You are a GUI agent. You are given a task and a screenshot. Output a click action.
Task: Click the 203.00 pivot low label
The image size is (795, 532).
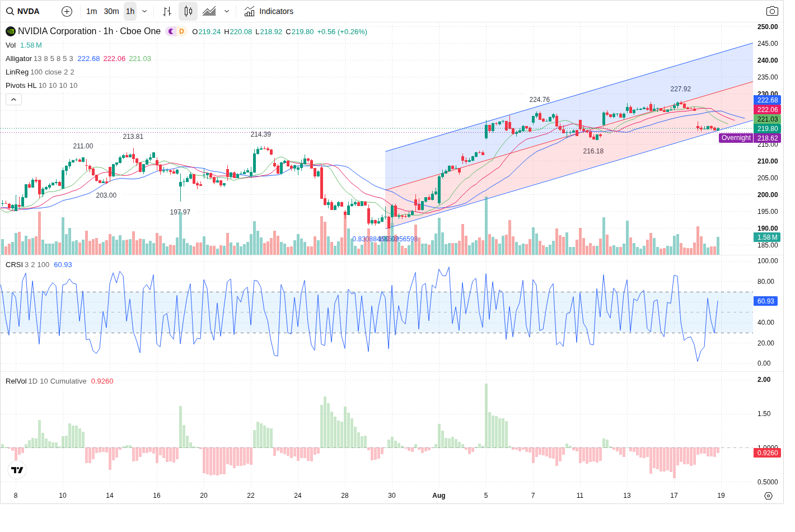point(106,195)
